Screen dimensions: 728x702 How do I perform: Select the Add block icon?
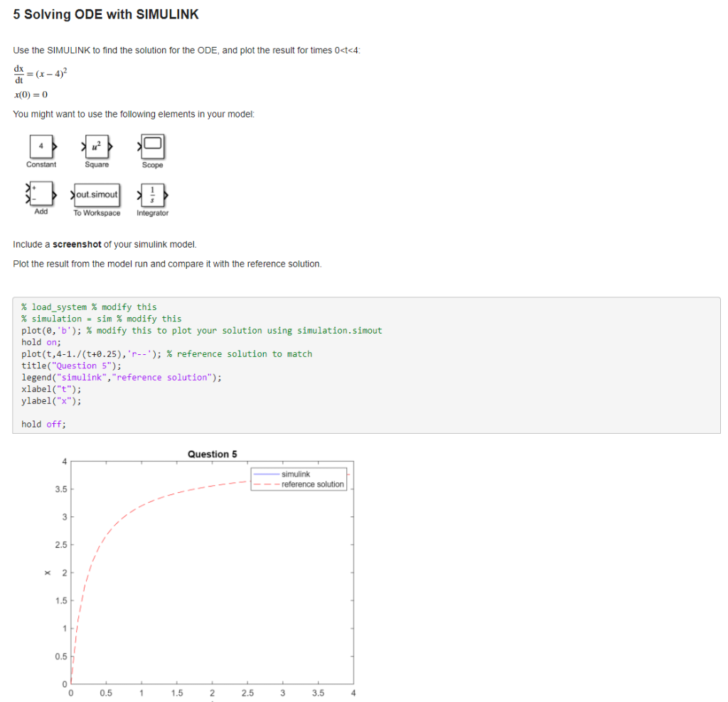coord(41,193)
